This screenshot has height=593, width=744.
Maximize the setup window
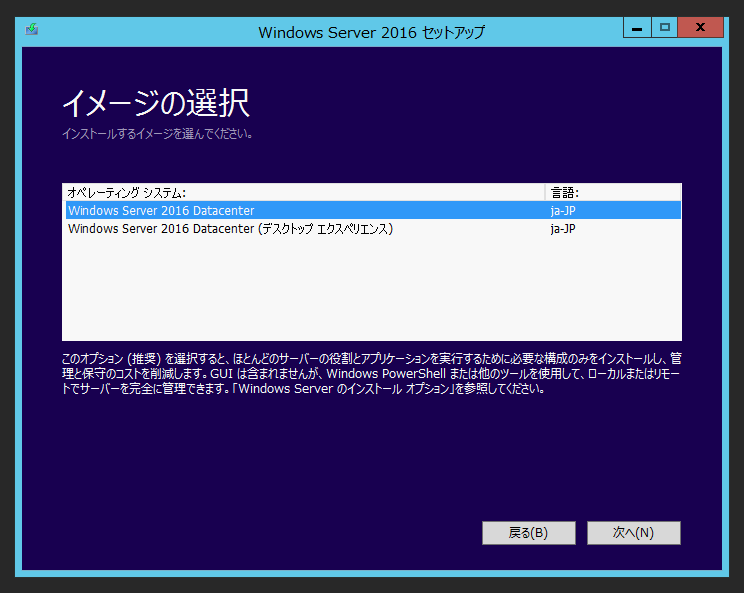click(664, 28)
